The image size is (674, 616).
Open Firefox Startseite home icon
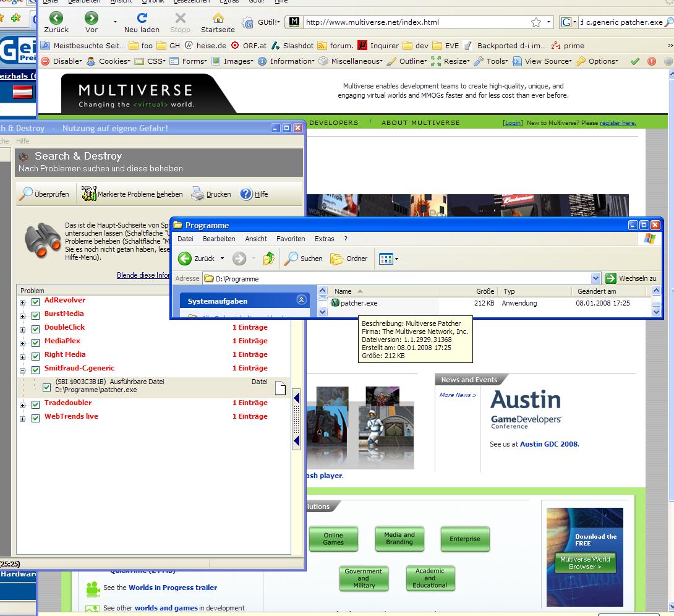coord(218,18)
